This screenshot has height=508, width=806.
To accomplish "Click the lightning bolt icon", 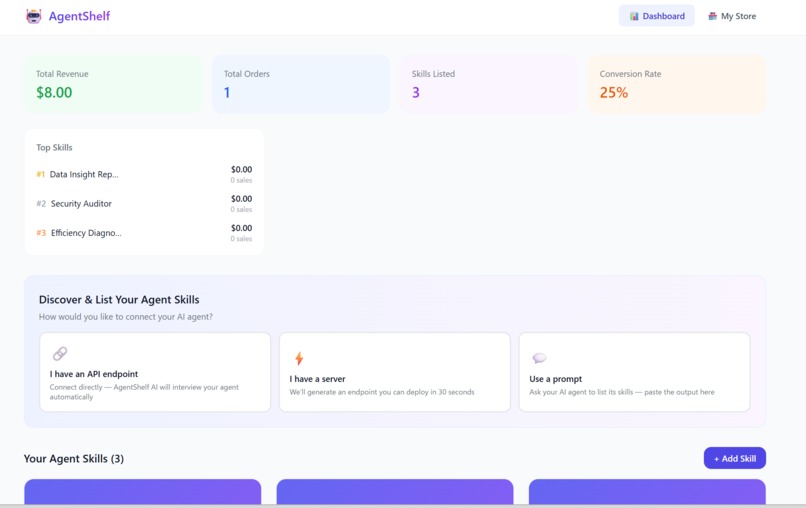I will coord(299,358).
